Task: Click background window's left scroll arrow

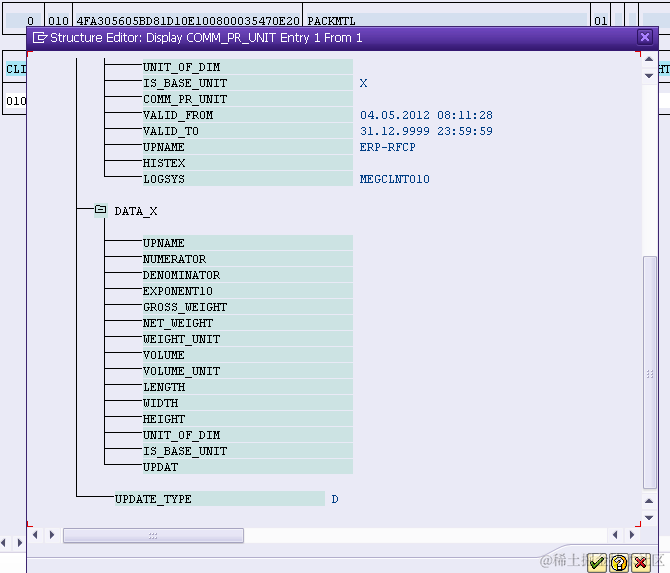Action: (x=3, y=543)
